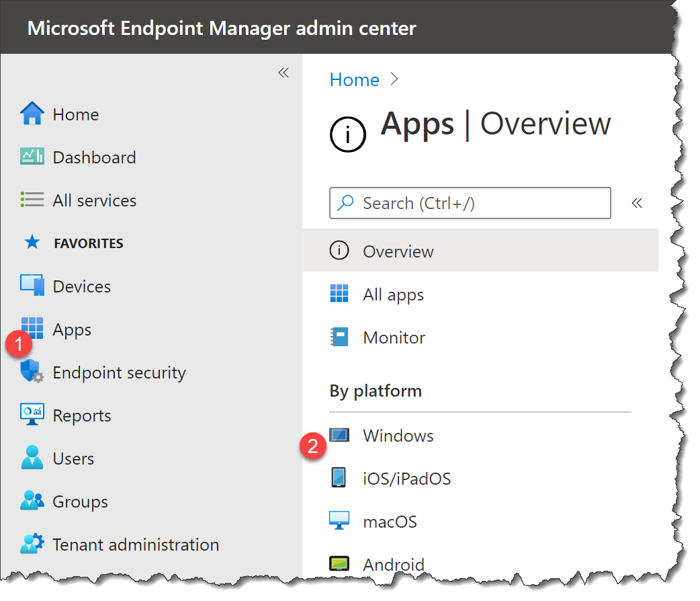The image size is (700, 601).
Task: Open iOS/iPadOS platform apps
Action: point(406,479)
